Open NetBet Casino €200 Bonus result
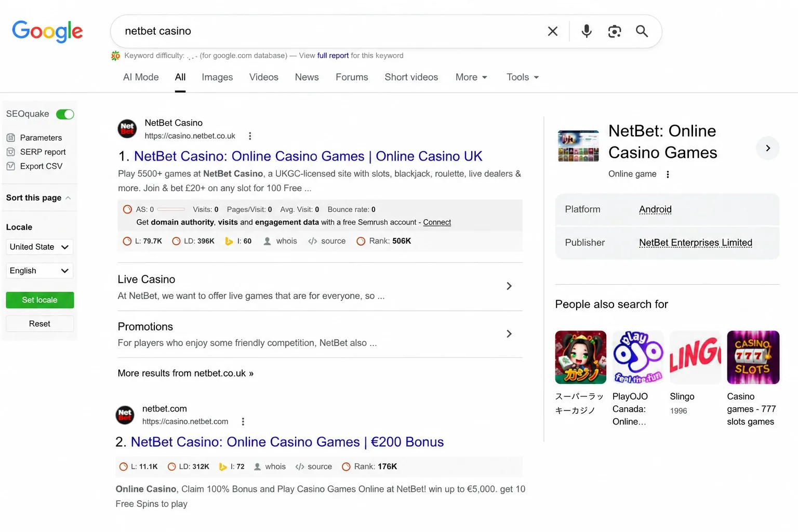The width and height of the screenshot is (798, 532). coord(287,442)
